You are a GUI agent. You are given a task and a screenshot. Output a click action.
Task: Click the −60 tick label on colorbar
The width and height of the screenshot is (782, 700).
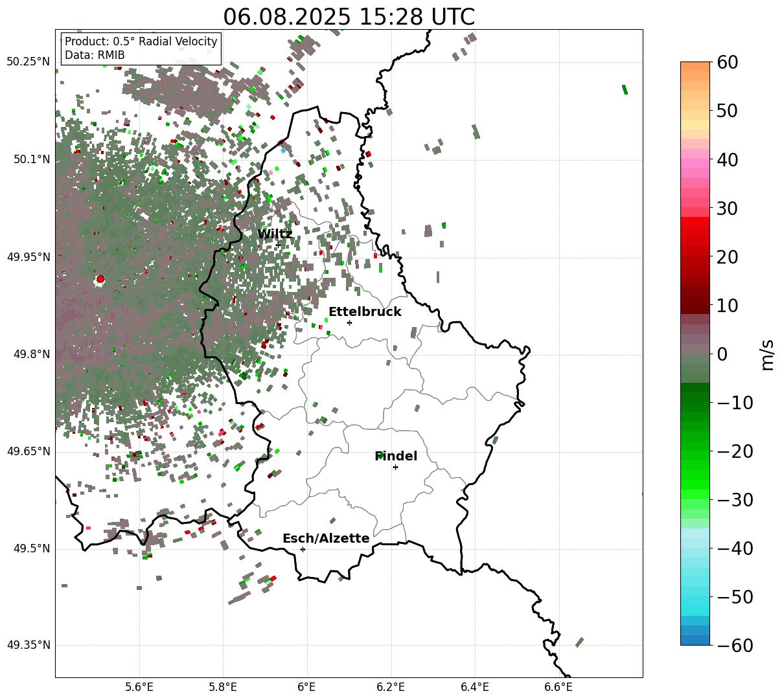click(x=735, y=645)
